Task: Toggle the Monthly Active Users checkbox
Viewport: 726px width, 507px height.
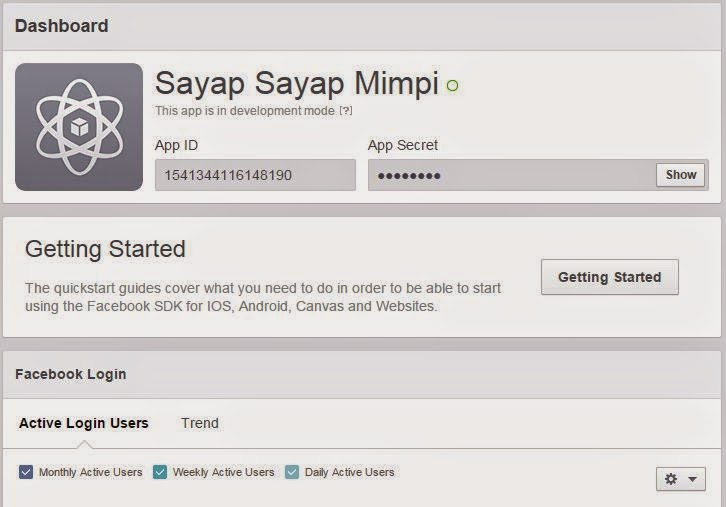Action: (x=27, y=472)
